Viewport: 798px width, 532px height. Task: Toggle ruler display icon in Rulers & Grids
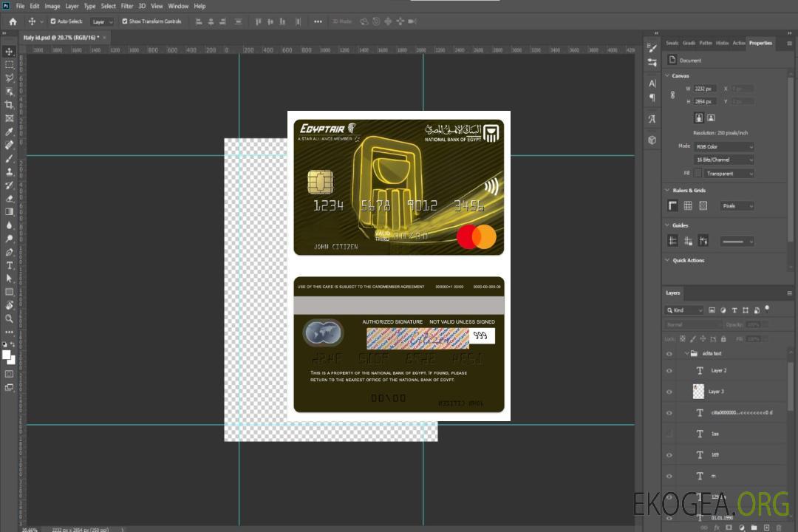click(x=672, y=206)
